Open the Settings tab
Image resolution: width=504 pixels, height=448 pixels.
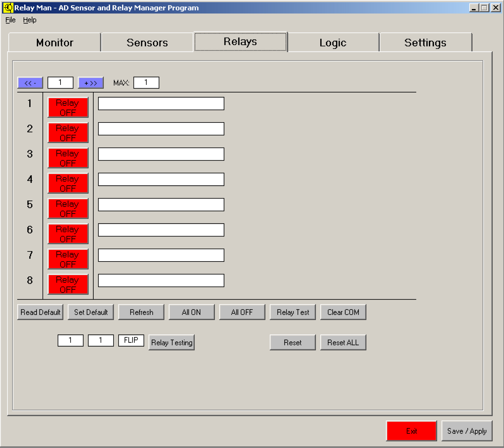pos(425,42)
